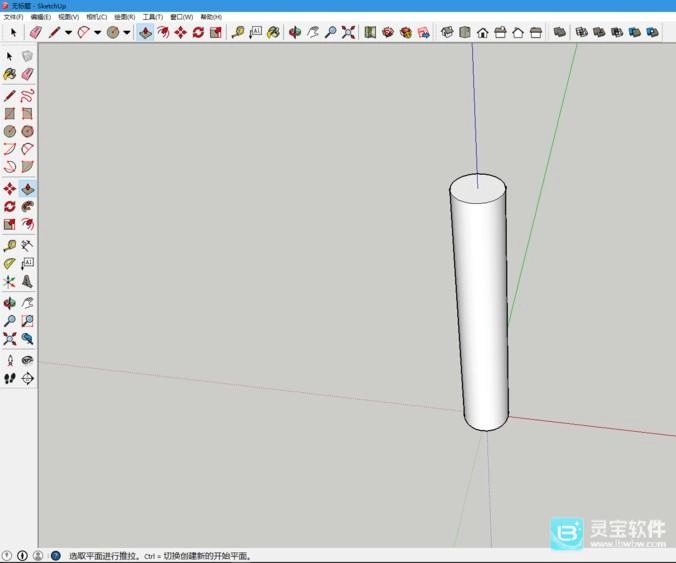Open the 工具(T) menu

click(152, 17)
